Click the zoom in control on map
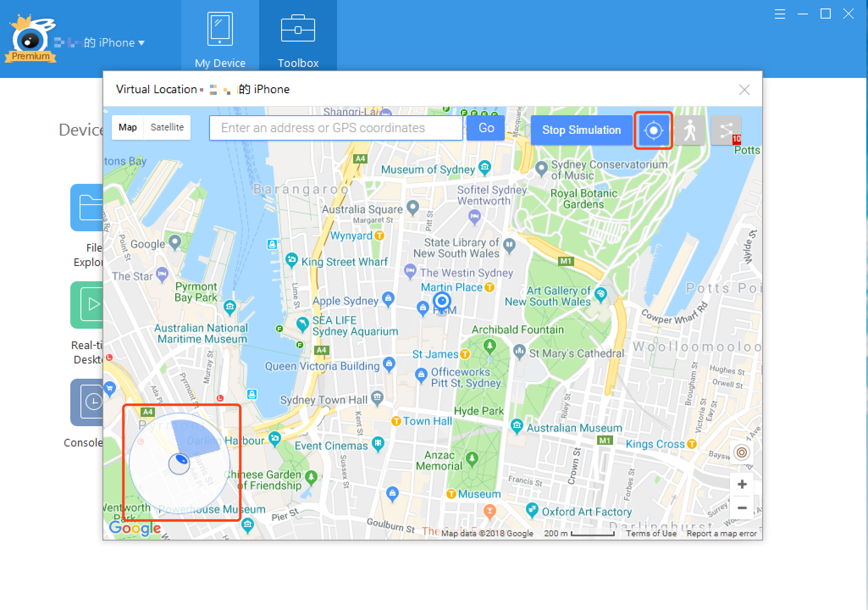Viewport: 868px width, 610px height. (741, 484)
